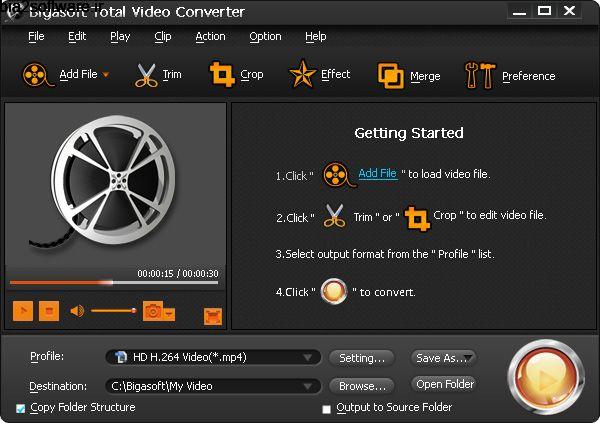Click the Getting Started heading

(x=409, y=133)
